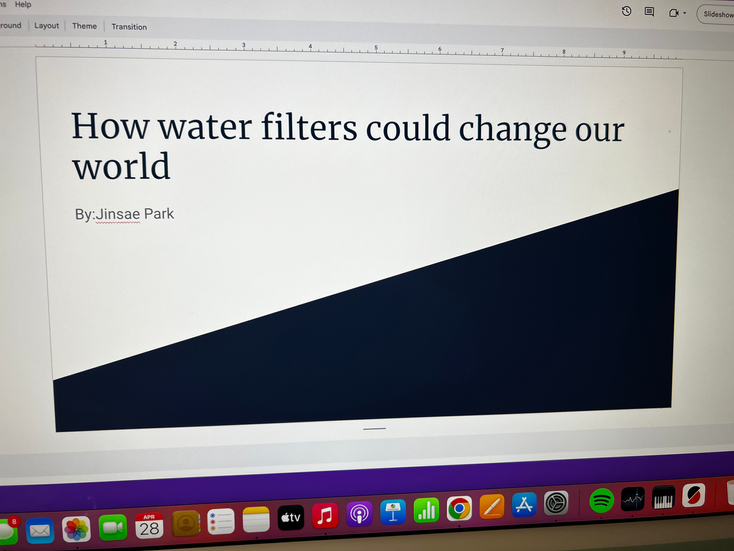Click the Background toolbar button

coord(10,25)
